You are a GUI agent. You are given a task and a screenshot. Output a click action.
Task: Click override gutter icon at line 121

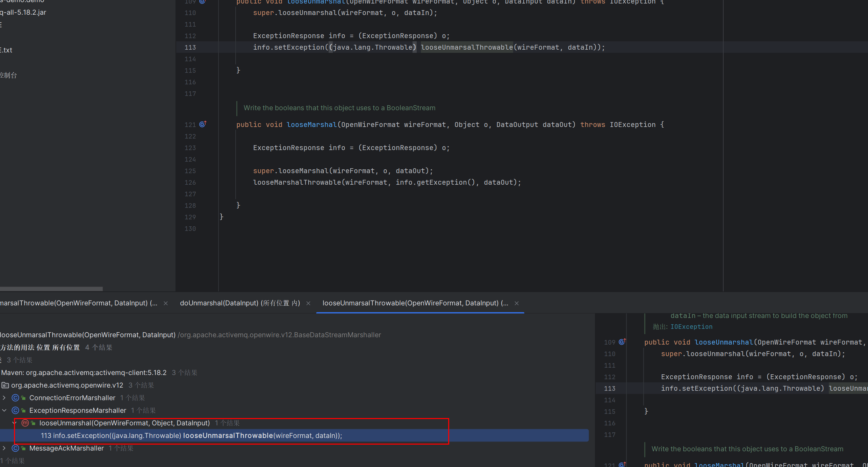(x=203, y=124)
